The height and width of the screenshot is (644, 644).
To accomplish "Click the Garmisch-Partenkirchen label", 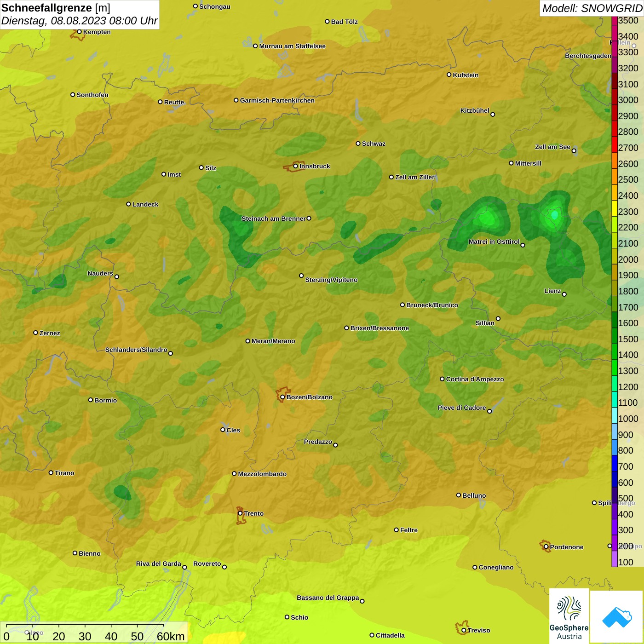I will [x=277, y=100].
